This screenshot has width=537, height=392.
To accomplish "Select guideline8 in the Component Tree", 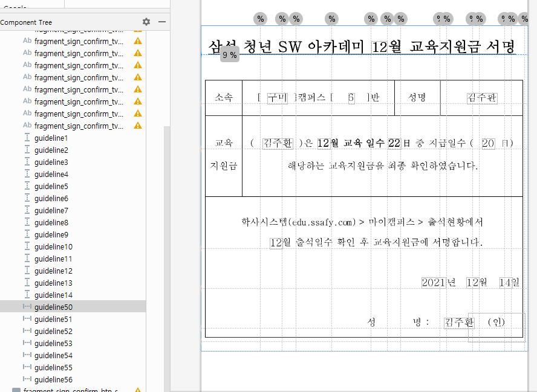I will tap(73, 223).
